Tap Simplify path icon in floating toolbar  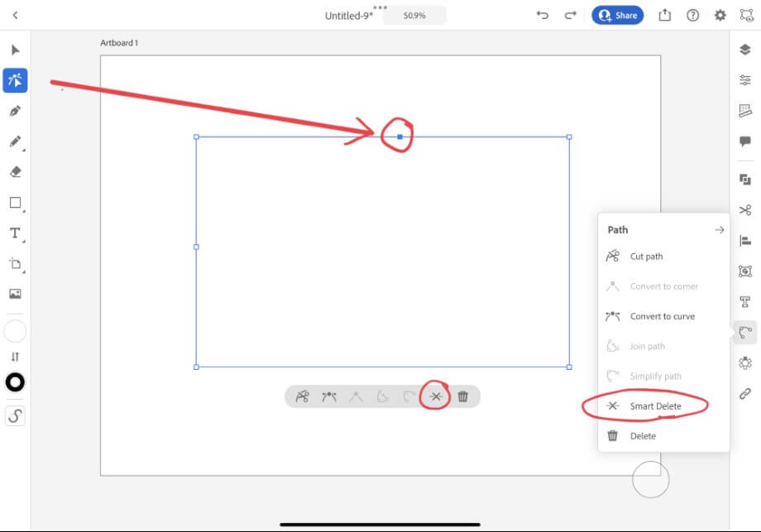pyautogui.click(x=409, y=396)
